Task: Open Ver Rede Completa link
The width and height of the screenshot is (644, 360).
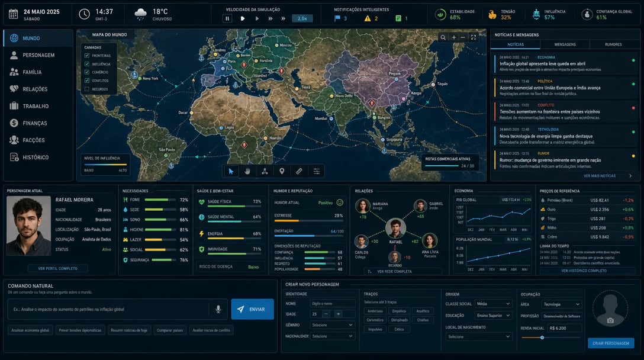Action: [x=403, y=272]
